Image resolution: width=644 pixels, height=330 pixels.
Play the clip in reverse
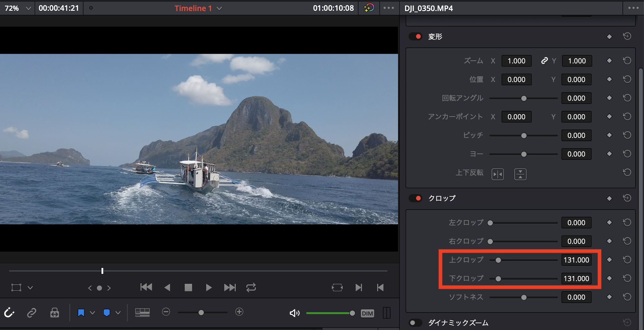(x=167, y=287)
